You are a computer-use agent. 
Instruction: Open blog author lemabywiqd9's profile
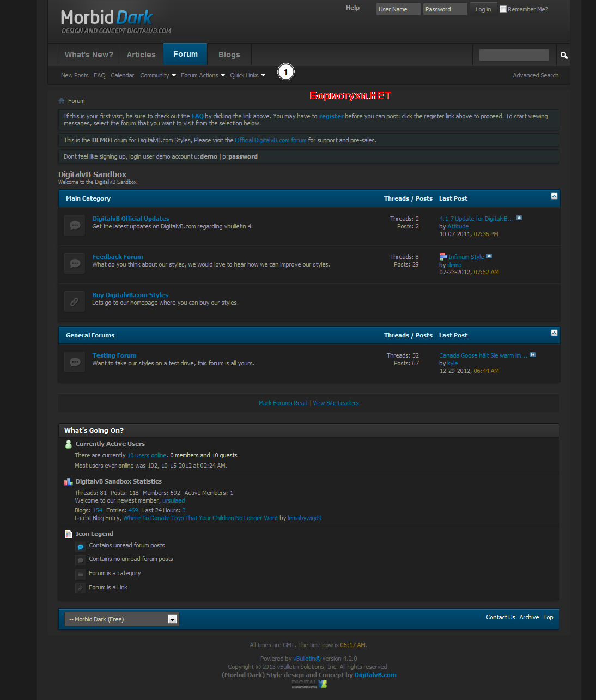coord(305,518)
